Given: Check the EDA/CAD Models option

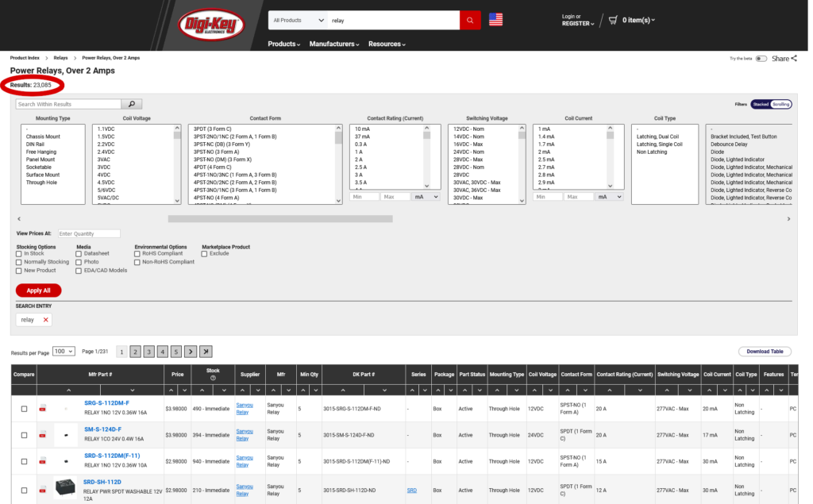Looking at the screenshot, I should click(79, 271).
